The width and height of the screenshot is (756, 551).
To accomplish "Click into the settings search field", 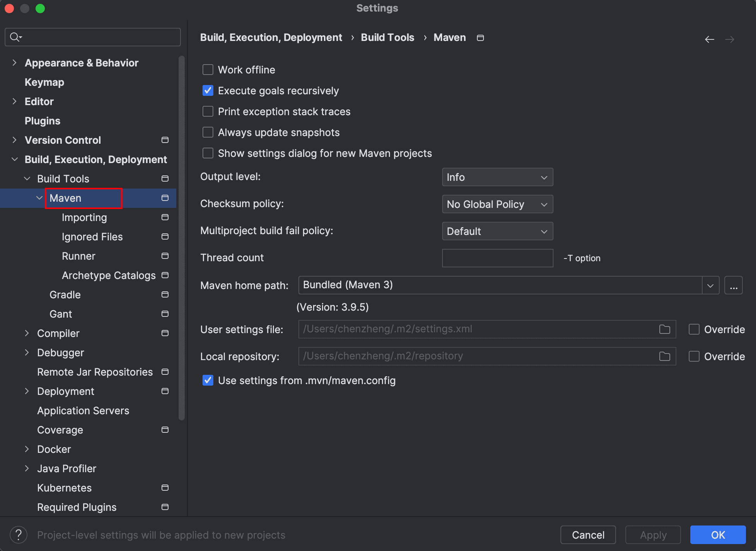I will pyautogui.click(x=93, y=37).
